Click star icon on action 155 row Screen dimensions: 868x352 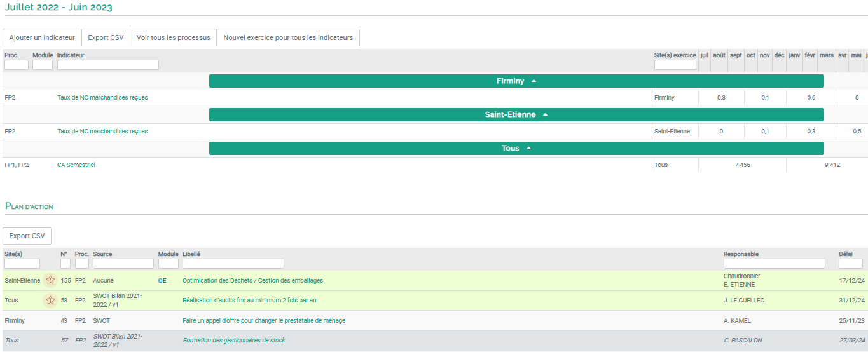point(50,280)
